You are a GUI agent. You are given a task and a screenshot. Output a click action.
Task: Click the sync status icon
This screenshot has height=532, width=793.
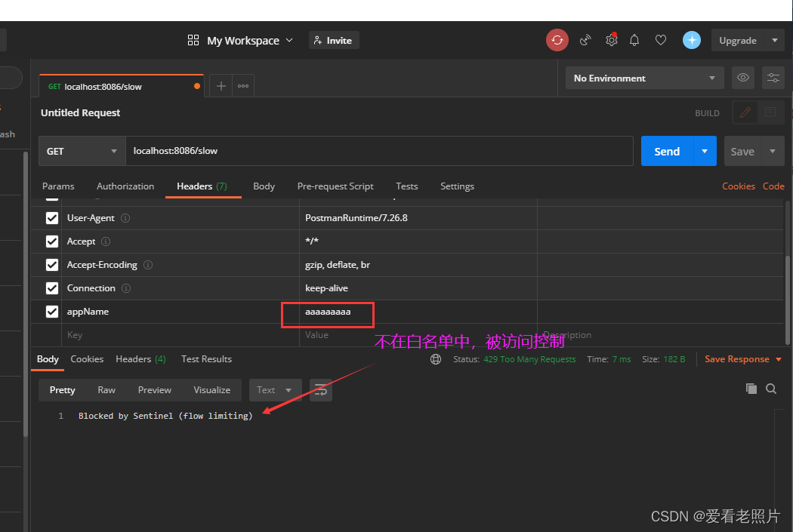pyautogui.click(x=557, y=40)
